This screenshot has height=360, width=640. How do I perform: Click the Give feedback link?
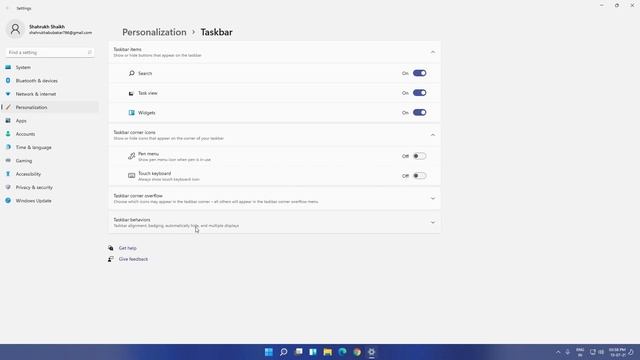click(x=133, y=259)
